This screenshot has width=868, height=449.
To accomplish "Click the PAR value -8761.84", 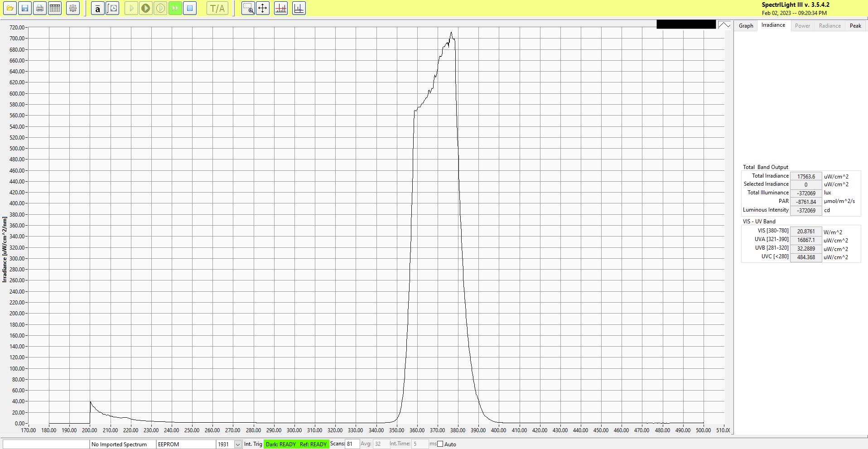I will pyautogui.click(x=806, y=202).
